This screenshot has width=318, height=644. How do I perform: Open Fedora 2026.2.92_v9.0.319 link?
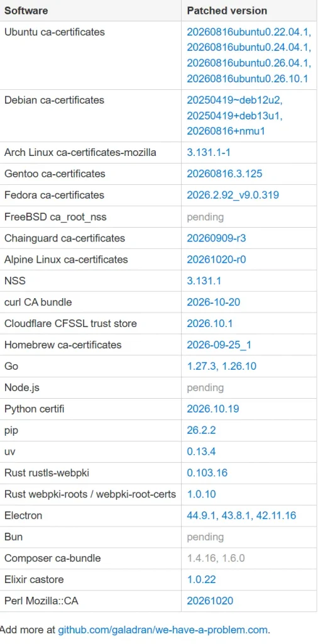coord(233,196)
